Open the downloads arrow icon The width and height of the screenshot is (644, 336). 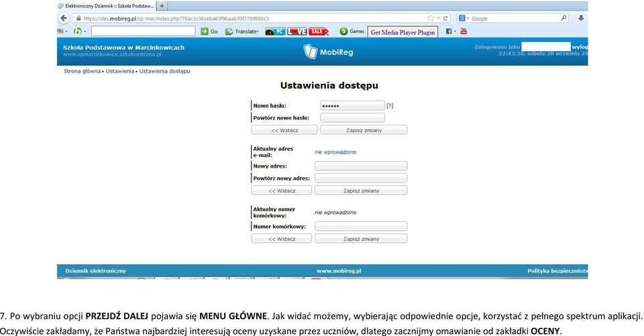(x=581, y=18)
